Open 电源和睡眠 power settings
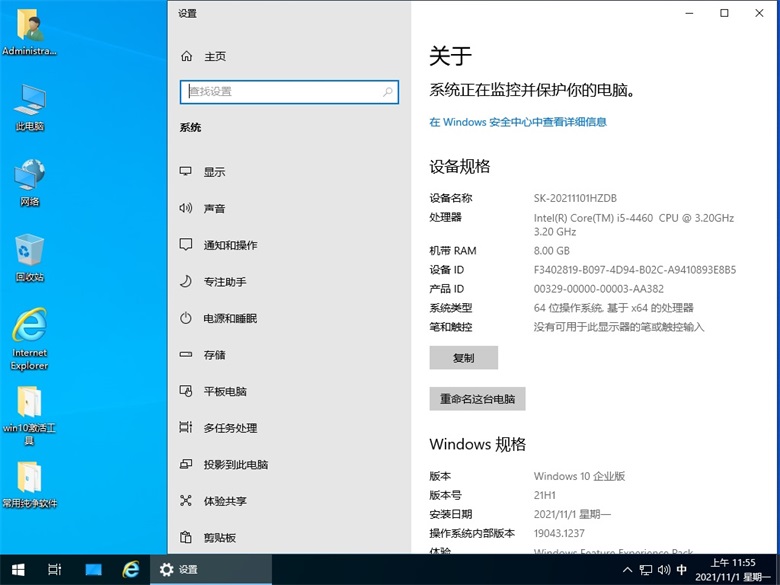Image resolution: width=780 pixels, height=585 pixels. (x=230, y=318)
